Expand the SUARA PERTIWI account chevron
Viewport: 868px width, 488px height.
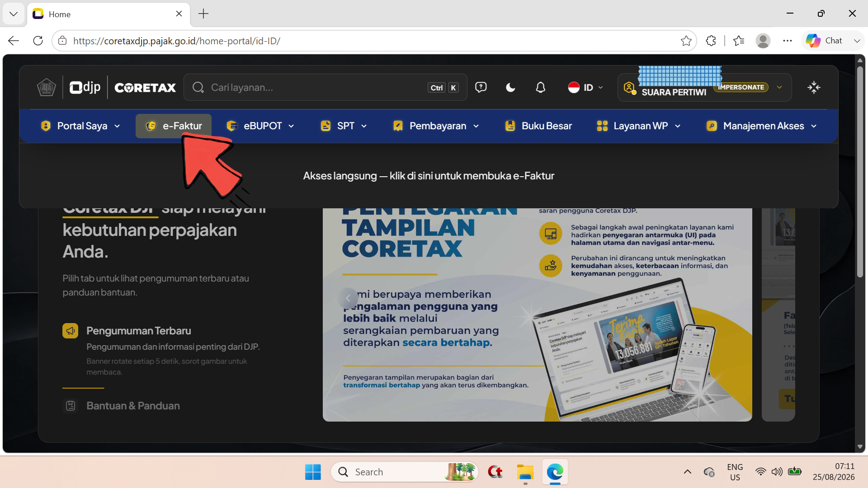[x=779, y=87]
